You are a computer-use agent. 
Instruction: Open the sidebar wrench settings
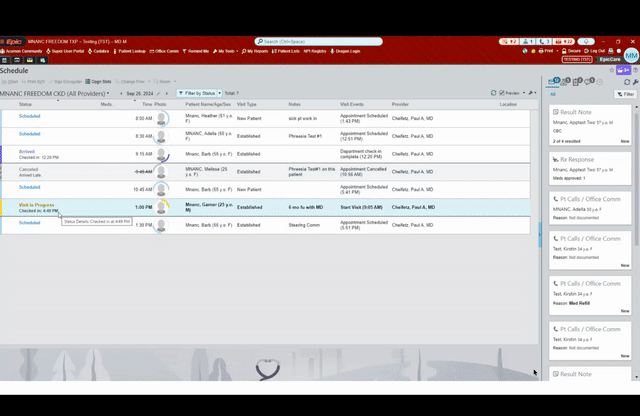[x=636, y=82]
